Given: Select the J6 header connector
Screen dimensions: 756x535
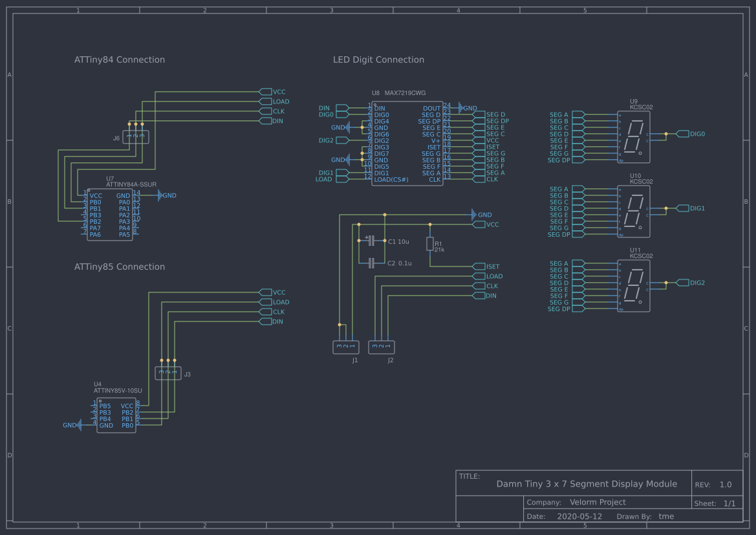Looking at the screenshot, I should pos(136,137).
